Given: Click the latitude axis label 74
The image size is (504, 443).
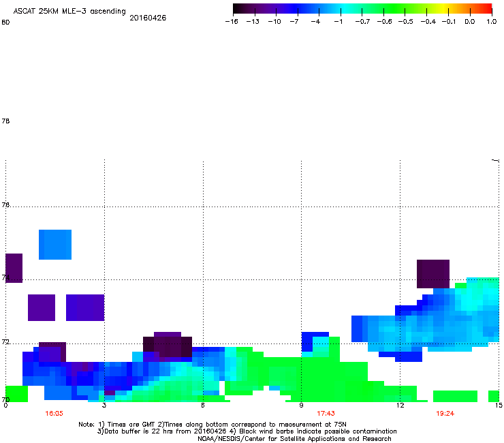Looking at the screenshot, I should click(5, 277).
